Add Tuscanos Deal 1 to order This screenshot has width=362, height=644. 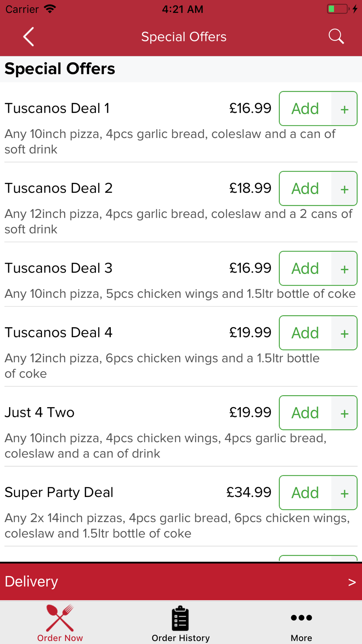point(305,109)
